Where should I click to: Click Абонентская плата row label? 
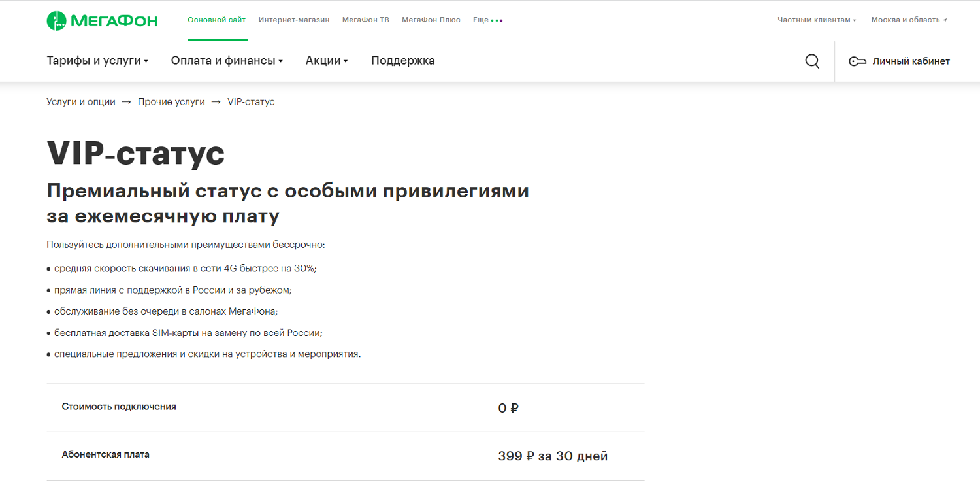106,454
